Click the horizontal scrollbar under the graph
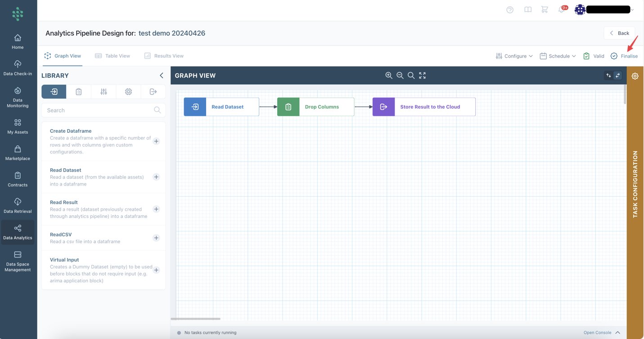The width and height of the screenshot is (644, 339). [x=196, y=319]
